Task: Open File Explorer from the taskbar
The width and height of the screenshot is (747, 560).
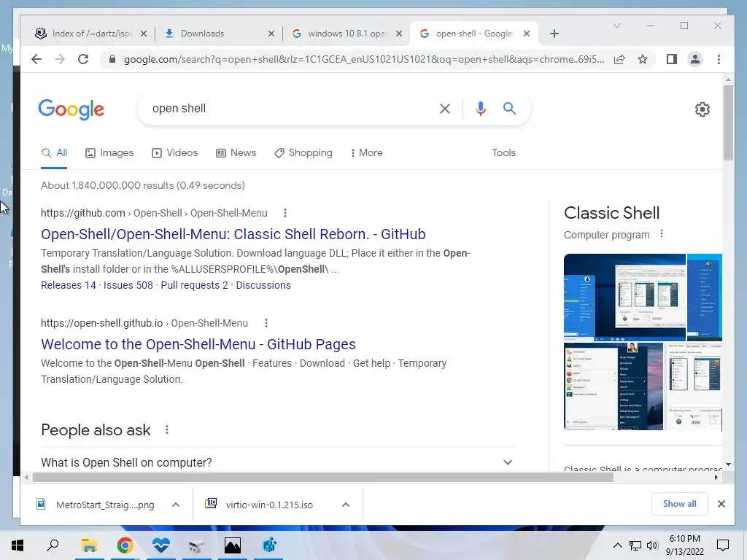Action: [x=89, y=545]
